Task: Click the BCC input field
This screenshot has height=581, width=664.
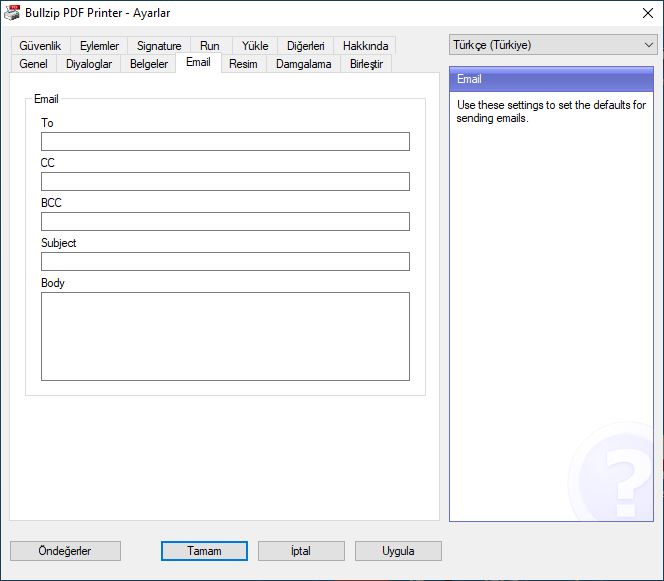Action: [x=225, y=221]
